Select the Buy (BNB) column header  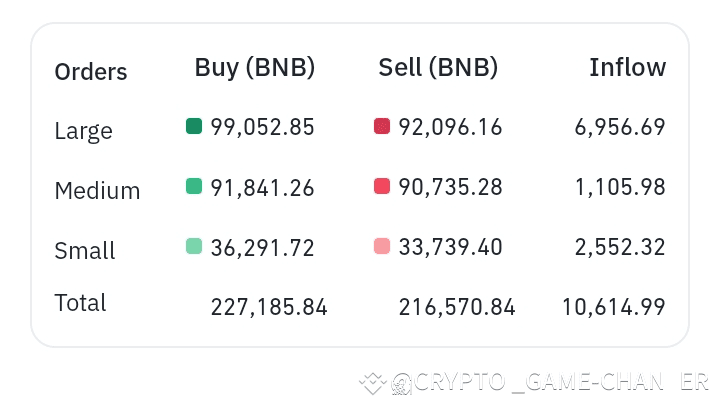(255, 68)
